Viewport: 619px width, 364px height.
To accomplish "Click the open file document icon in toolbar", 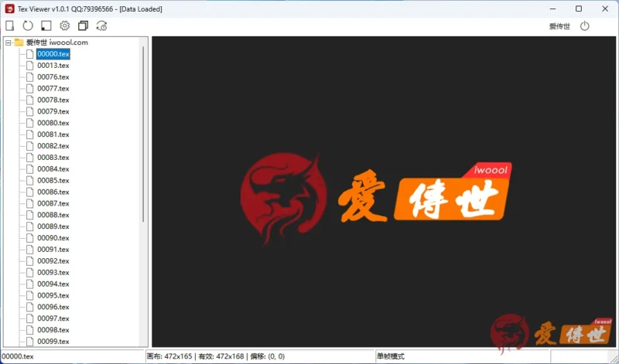I will coord(10,26).
